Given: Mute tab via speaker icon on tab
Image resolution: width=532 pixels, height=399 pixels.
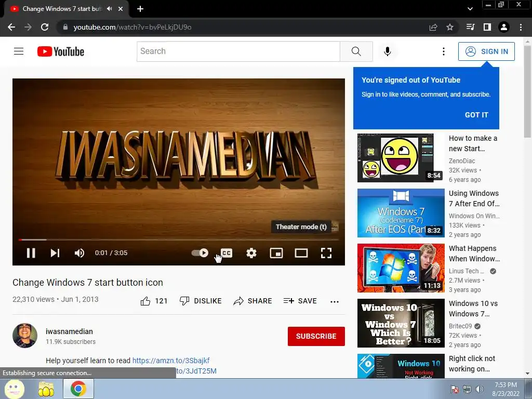Looking at the screenshot, I should (109, 9).
